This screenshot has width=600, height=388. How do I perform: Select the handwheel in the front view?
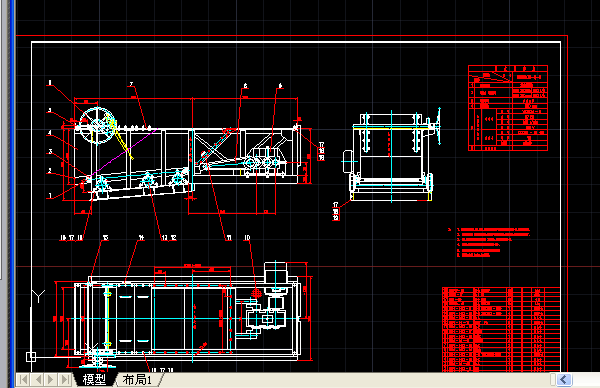(x=97, y=126)
